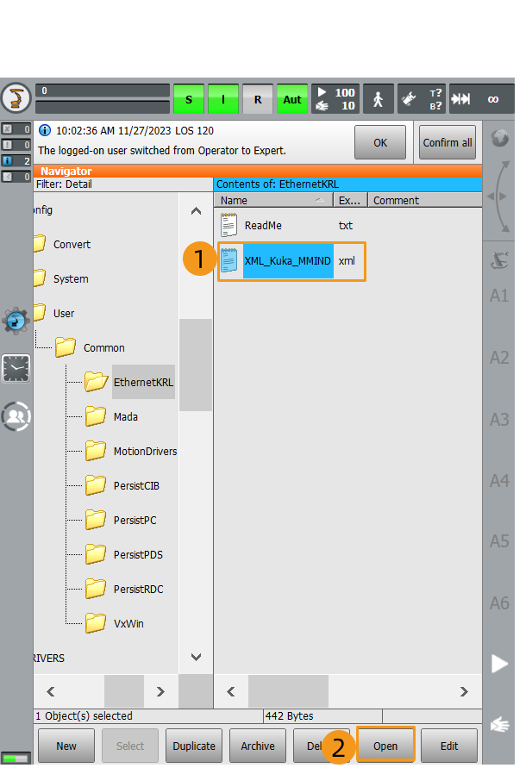The height and width of the screenshot is (768, 532).
Task: Click the globe coordinate system icon
Action: point(500,138)
